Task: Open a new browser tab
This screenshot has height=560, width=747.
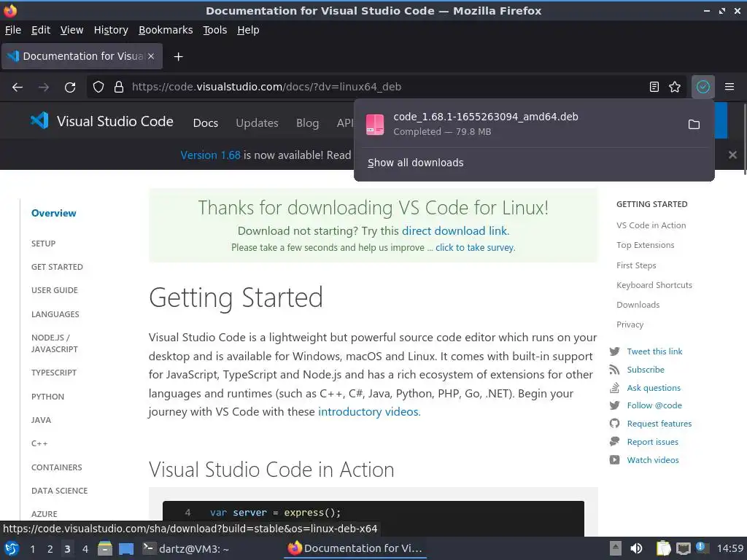Action: 178,57
